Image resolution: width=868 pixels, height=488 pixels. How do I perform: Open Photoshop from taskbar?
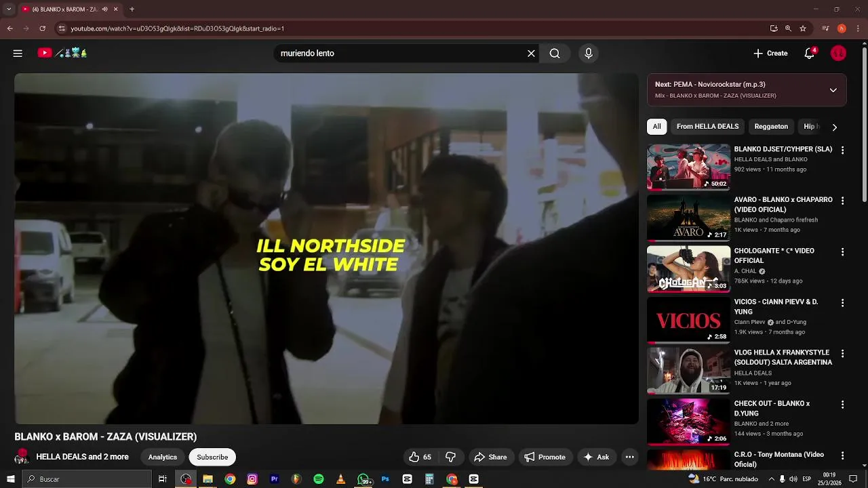385,479
